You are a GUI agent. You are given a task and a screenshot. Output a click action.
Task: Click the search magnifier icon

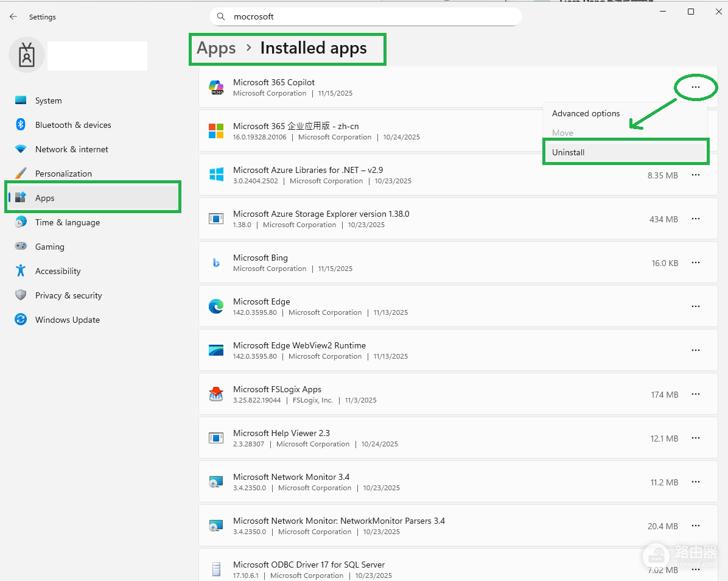pyautogui.click(x=221, y=16)
